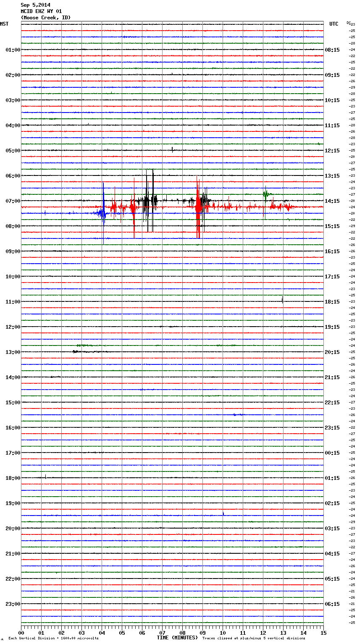Click the large red seismic burst near minute 09
Screen dimensions: 357x644
198,207
